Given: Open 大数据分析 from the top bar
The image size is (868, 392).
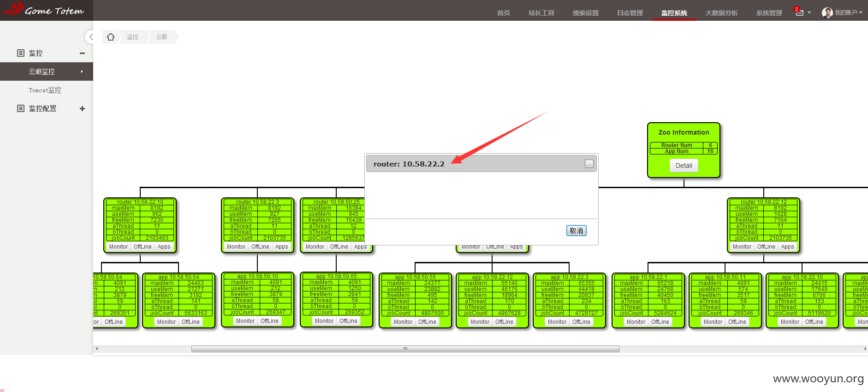Looking at the screenshot, I should (x=722, y=13).
